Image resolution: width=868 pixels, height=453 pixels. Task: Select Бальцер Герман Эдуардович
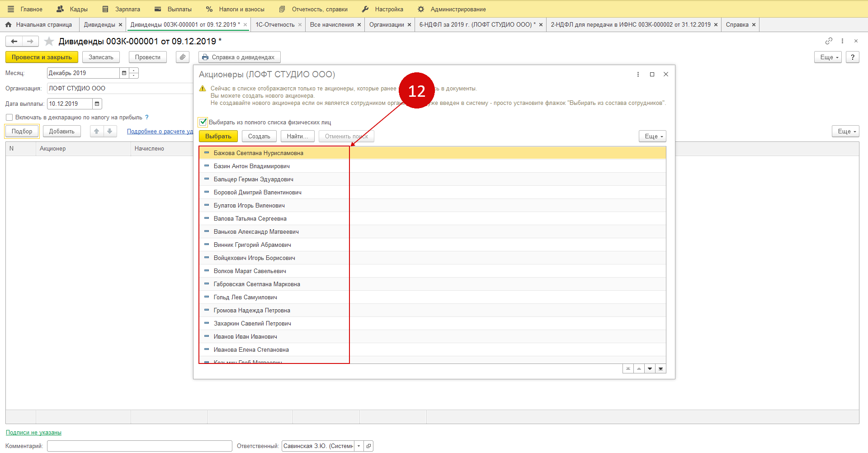432,179
